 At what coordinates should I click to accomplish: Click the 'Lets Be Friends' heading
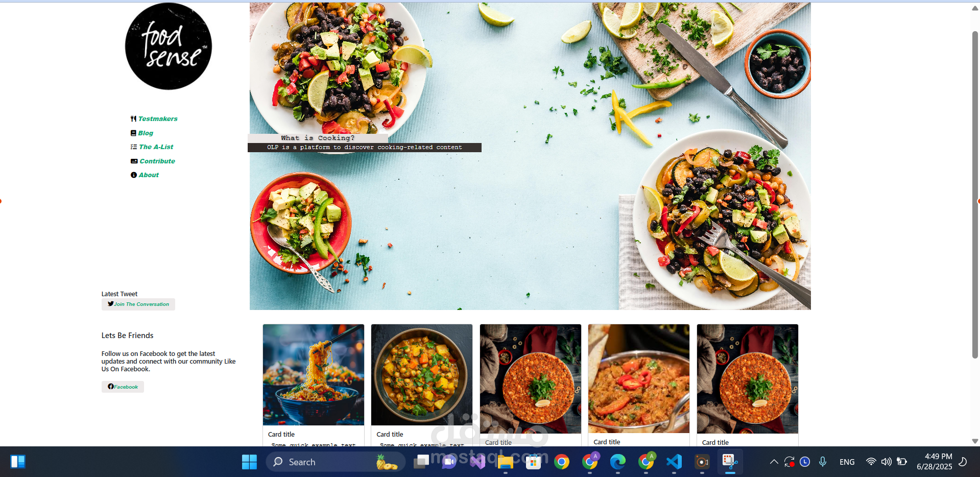pos(127,336)
